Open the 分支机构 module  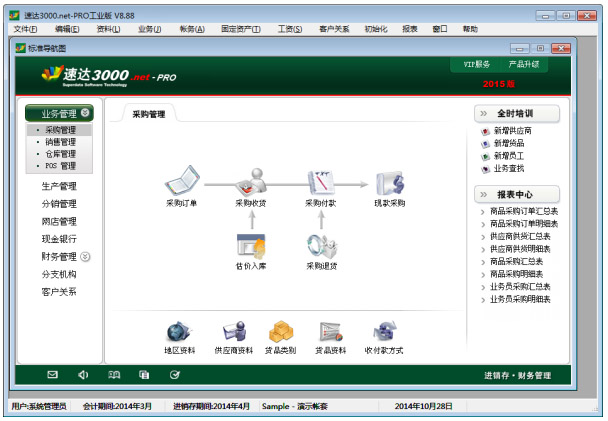tap(59, 274)
